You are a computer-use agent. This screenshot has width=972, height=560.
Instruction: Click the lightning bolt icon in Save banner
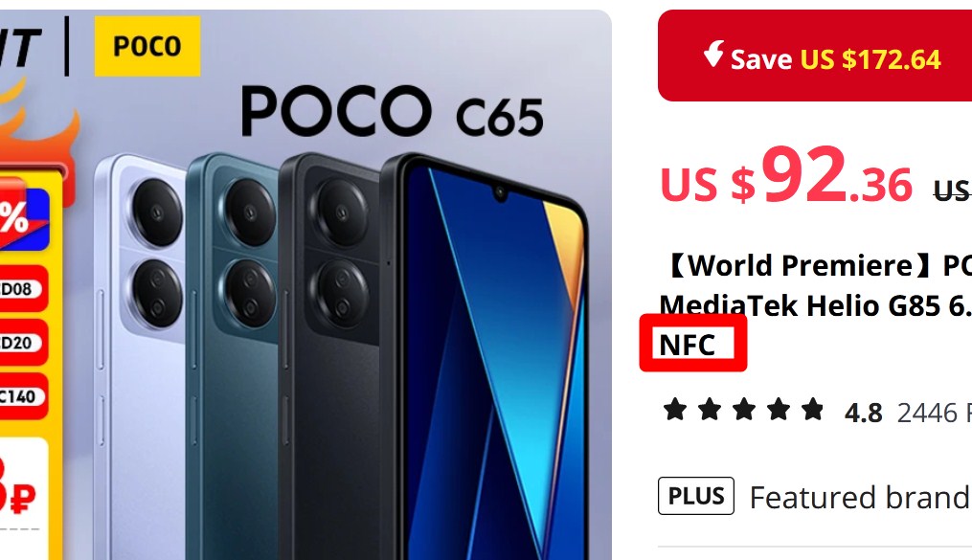click(713, 54)
